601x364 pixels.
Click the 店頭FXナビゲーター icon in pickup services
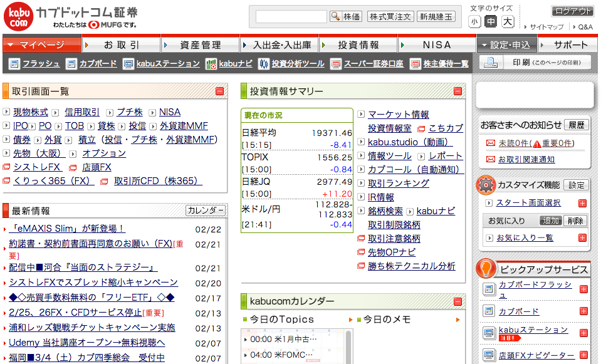(x=489, y=355)
